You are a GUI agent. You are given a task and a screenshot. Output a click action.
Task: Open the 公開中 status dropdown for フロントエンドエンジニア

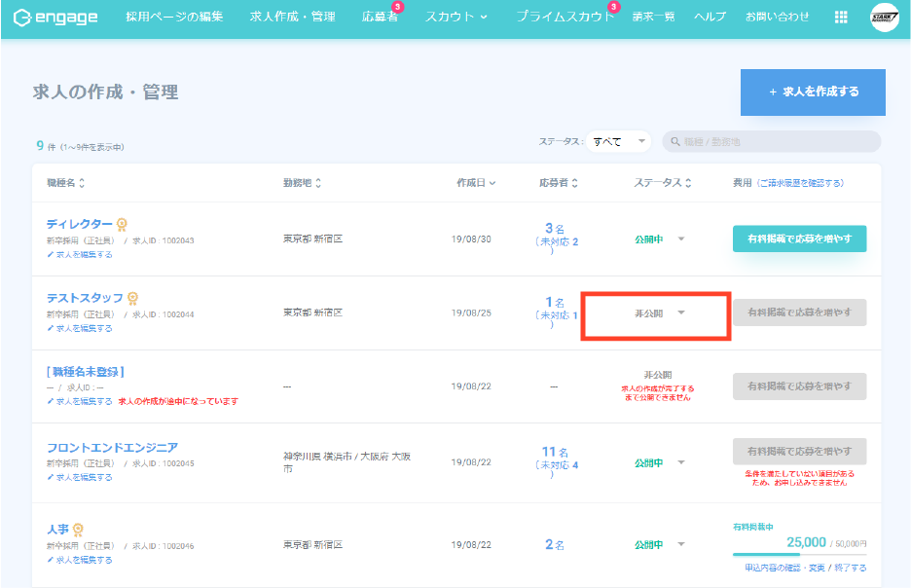pyautogui.click(x=660, y=463)
